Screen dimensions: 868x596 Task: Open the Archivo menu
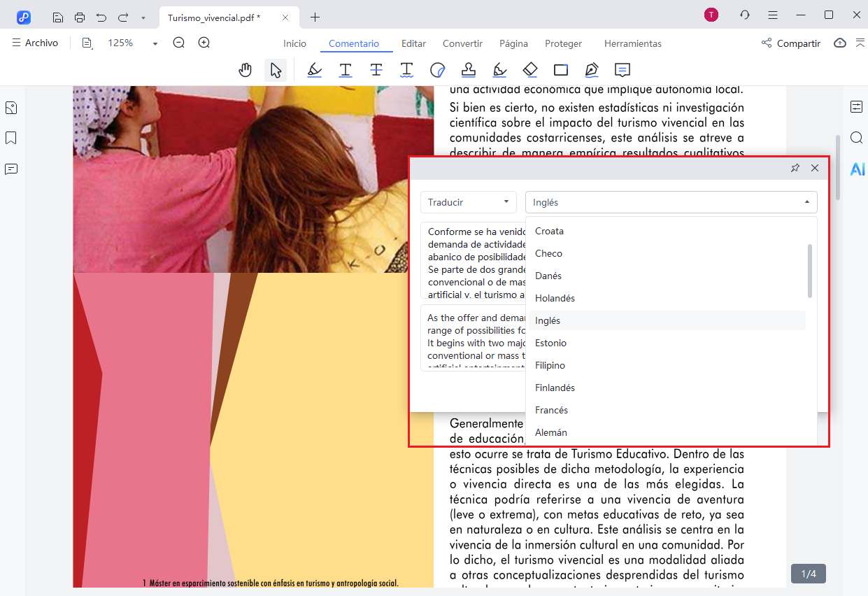click(35, 43)
